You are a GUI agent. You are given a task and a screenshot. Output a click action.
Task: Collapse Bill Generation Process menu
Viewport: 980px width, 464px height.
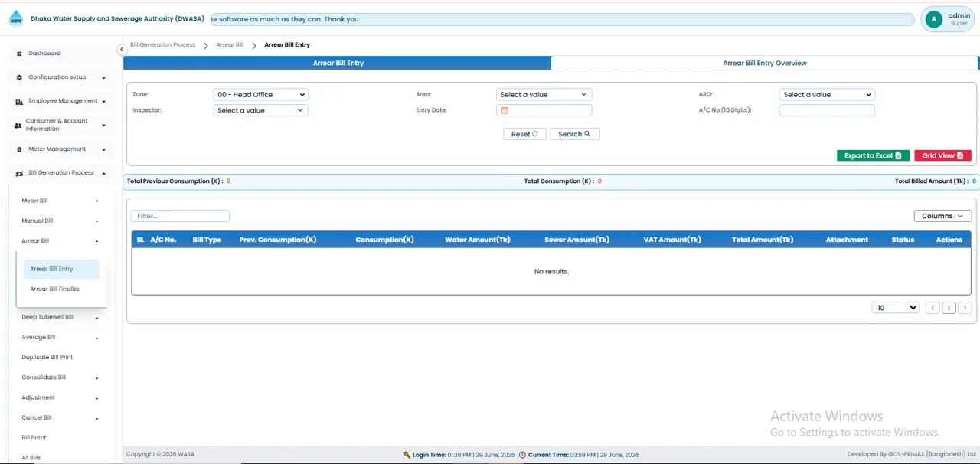point(103,173)
